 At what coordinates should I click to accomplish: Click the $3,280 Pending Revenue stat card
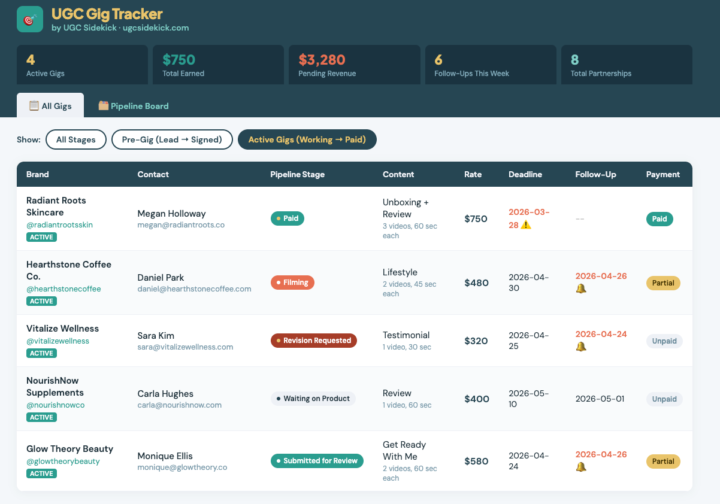tap(354, 65)
